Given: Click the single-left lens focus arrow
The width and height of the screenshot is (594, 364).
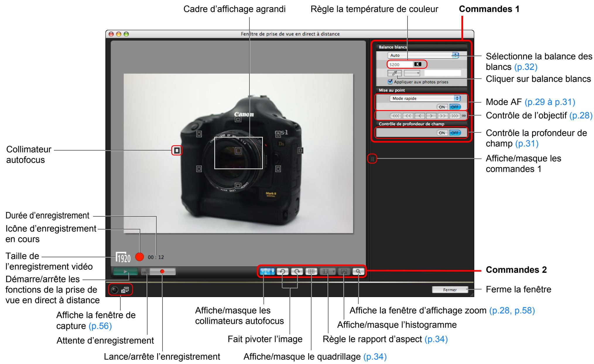Looking at the screenshot, I should pos(420,116).
